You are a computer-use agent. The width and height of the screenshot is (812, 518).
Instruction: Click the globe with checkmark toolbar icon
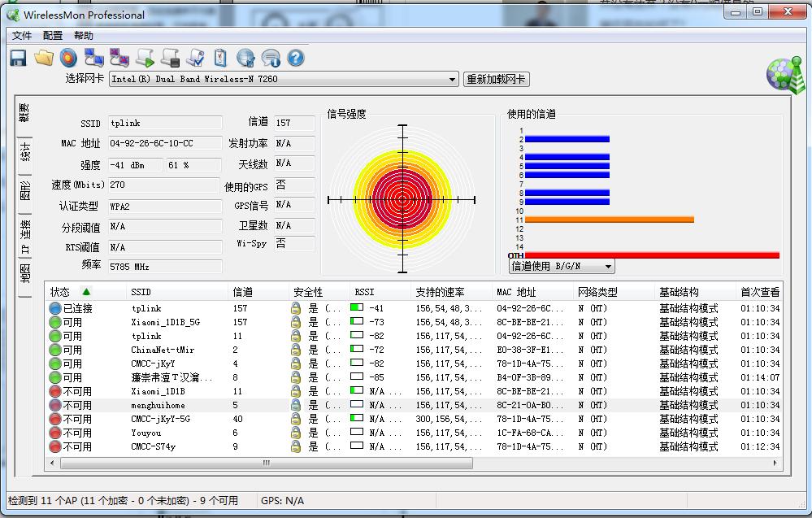pos(244,57)
